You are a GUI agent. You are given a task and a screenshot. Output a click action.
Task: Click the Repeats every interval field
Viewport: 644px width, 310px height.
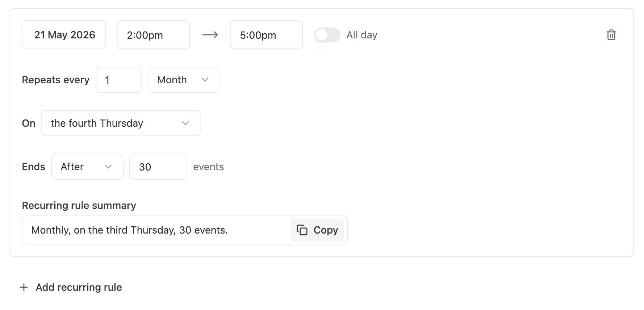[118, 80]
